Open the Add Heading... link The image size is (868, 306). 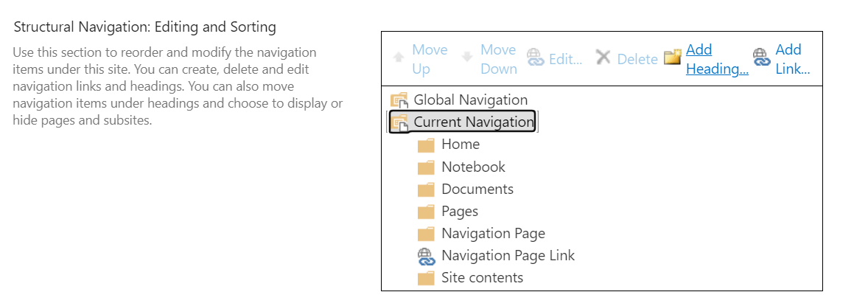pyautogui.click(x=717, y=59)
